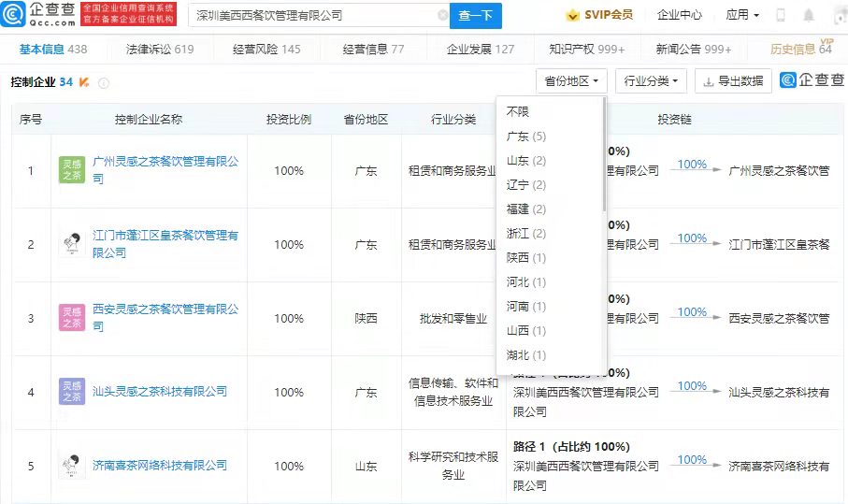Viewport: 848px width, 504px height.
Task: Open the 西安灵感之茶 pink logo thumbnail
Action: [72, 317]
